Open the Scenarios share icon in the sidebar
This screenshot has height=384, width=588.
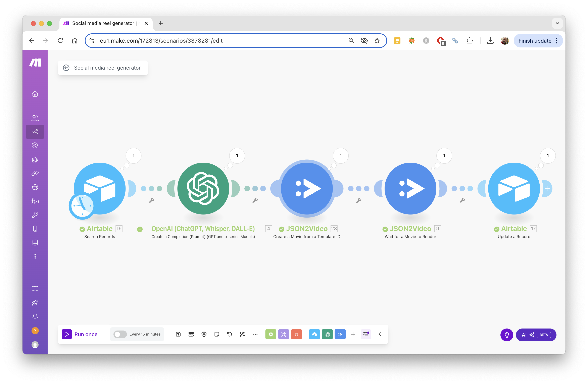(x=35, y=132)
